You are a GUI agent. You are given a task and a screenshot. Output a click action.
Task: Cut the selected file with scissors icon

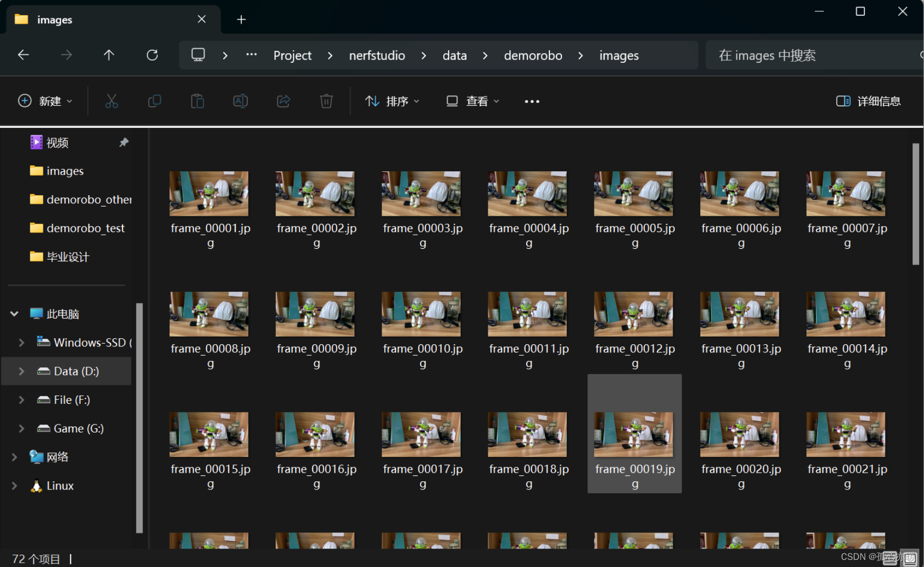click(112, 101)
